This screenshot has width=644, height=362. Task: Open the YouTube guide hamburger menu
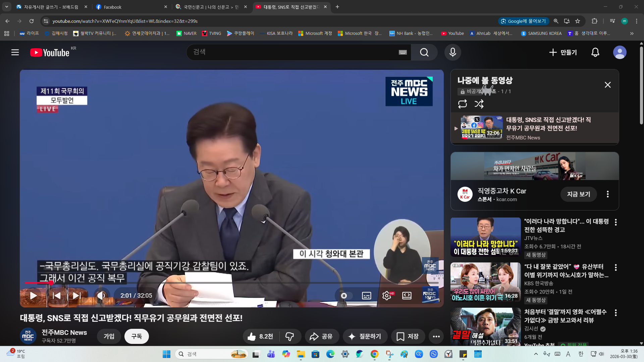click(15, 52)
